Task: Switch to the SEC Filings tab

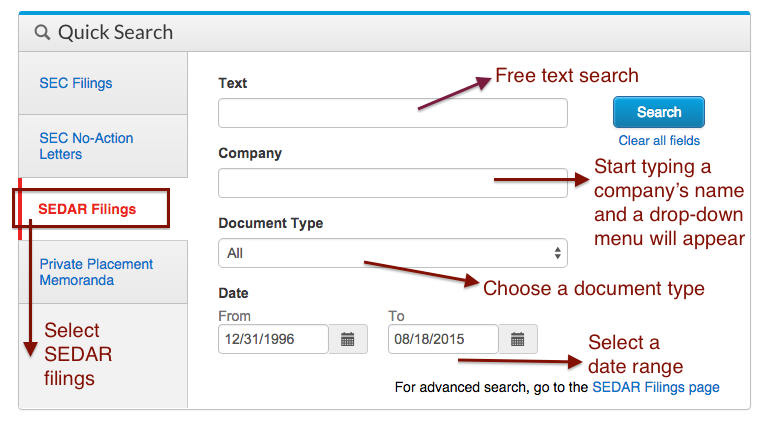Action: click(x=76, y=83)
